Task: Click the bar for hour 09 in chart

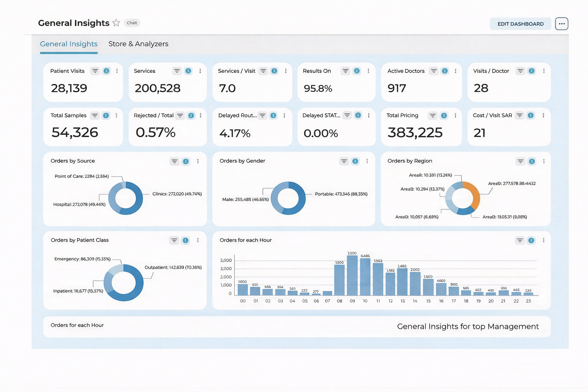Action: (x=352, y=276)
